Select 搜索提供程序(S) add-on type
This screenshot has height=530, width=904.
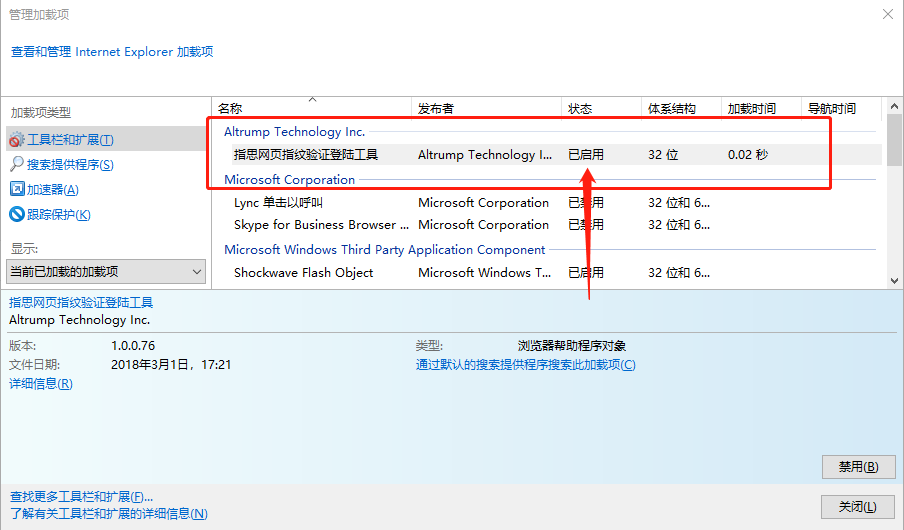pos(70,164)
